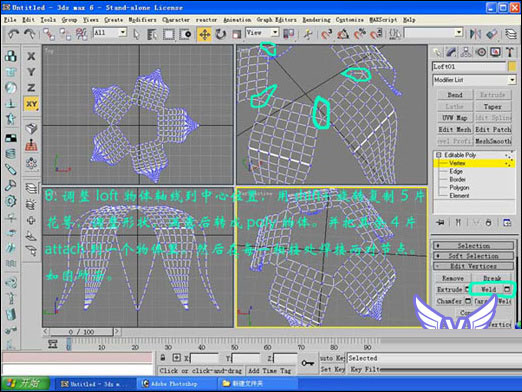This screenshot has height=392, width=522.
Task: Activate the Select and Rotate tool
Action: (x=221, y=34)
